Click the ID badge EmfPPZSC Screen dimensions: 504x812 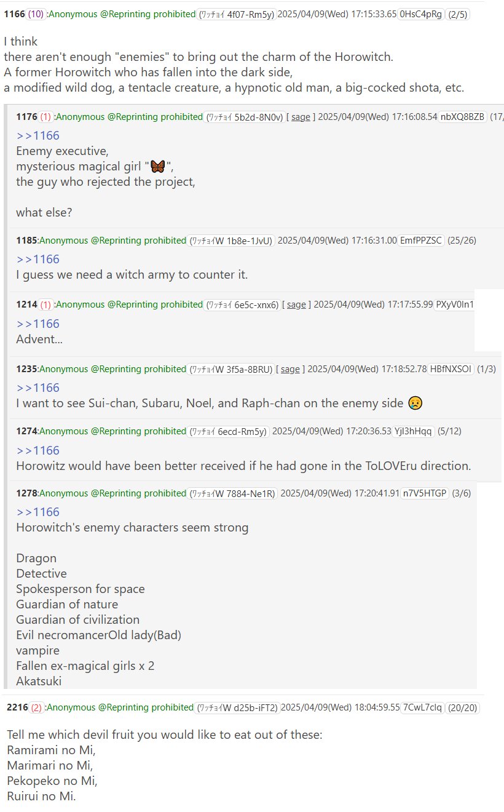tap(421, 241)
